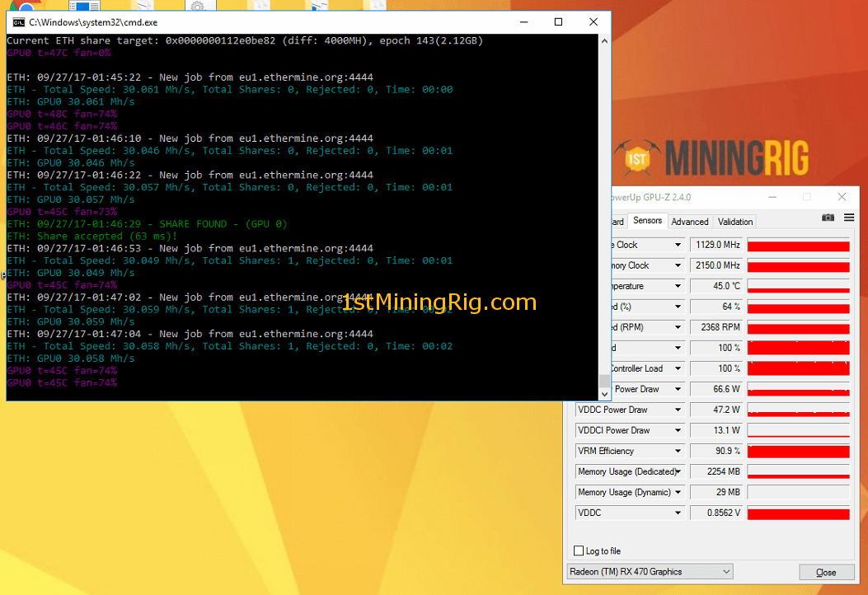The width and height of the screenshot is (868, 595).
Task: Click the Memory Usage (Dynamic) empty graph
Action: point(798,492)
